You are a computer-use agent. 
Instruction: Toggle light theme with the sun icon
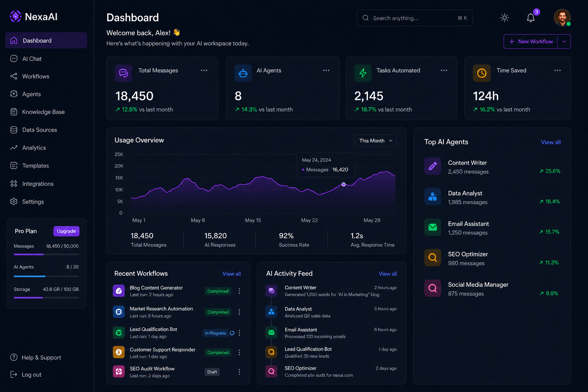click(505, 18)
